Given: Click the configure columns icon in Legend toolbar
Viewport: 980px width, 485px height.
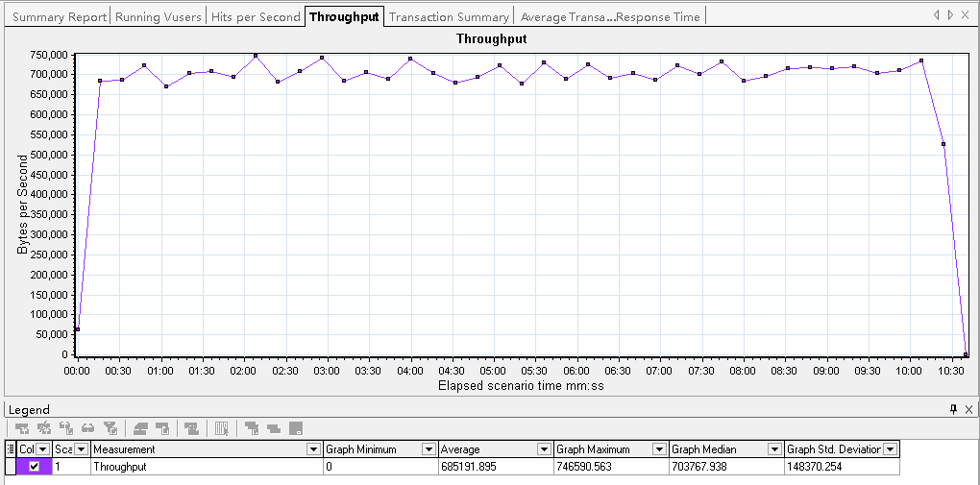Looking at the screenshot, I should (222, 428).
